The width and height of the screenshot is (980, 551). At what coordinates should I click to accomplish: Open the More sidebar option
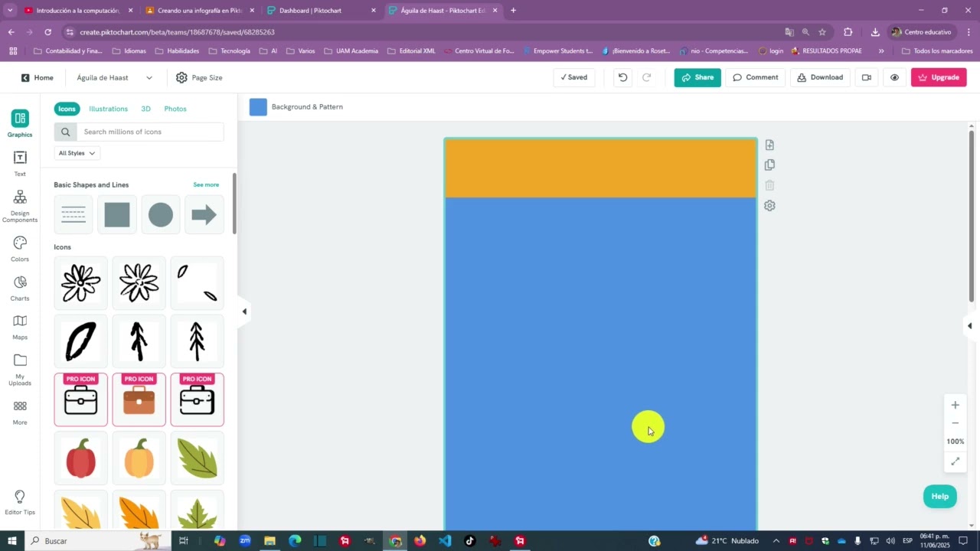(x=20, y=412)
